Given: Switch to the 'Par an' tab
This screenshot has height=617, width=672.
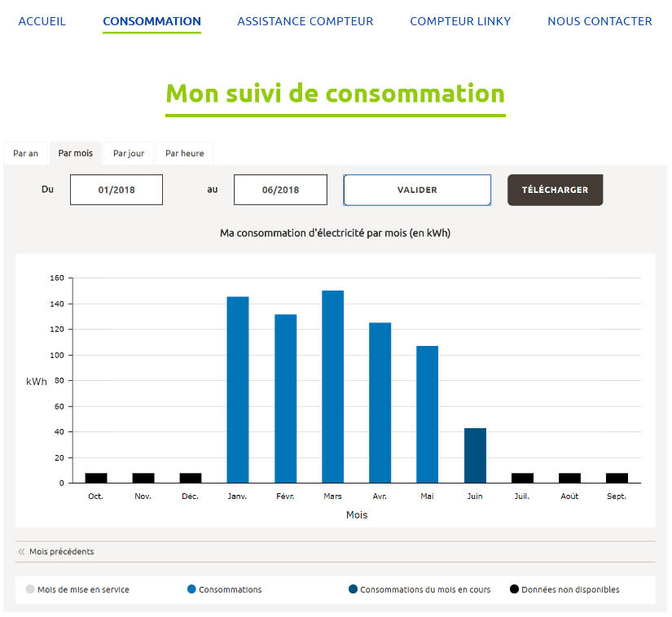Looking at the screenshot, I should point(25,153).
